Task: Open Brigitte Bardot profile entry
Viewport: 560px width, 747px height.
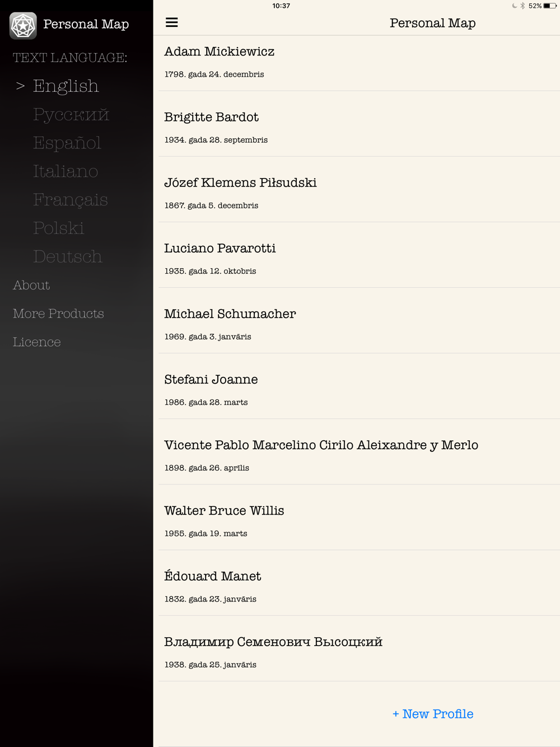Action: pos(358,128)
